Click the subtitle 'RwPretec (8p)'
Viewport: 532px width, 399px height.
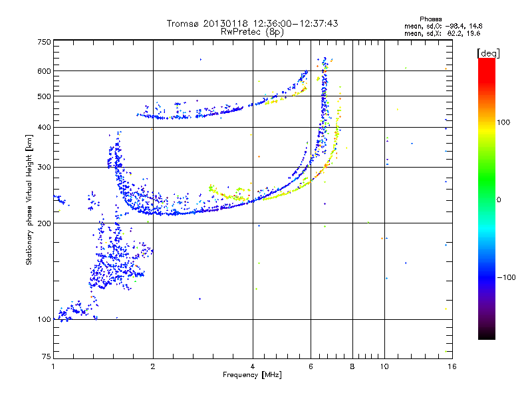[252, 32]
